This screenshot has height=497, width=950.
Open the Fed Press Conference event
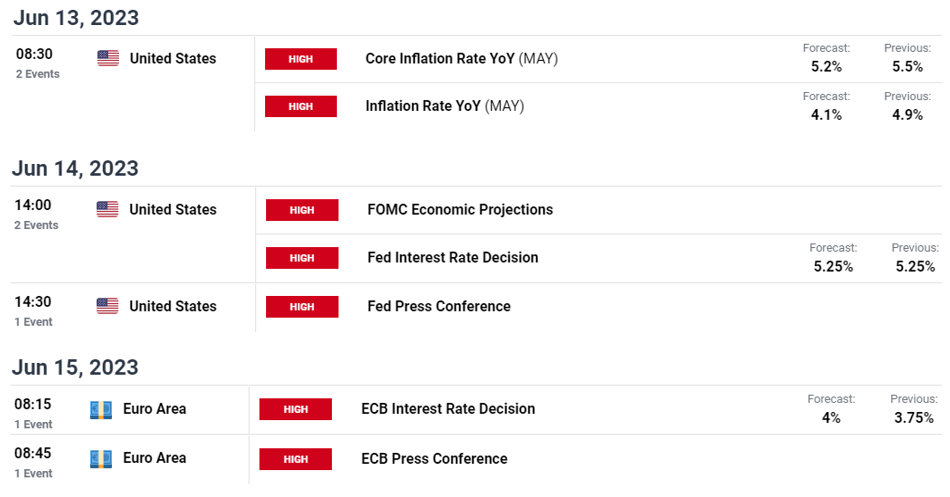coord(439,307)
